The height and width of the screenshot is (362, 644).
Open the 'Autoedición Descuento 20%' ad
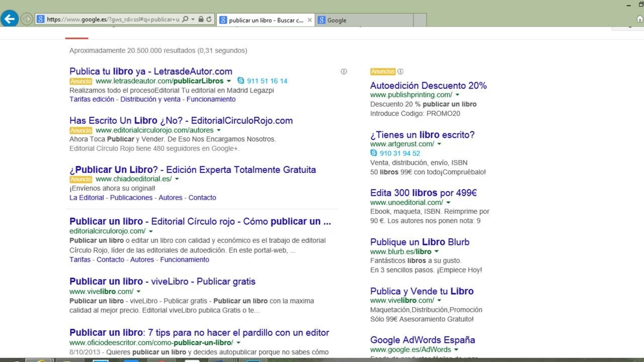(429, 86)
